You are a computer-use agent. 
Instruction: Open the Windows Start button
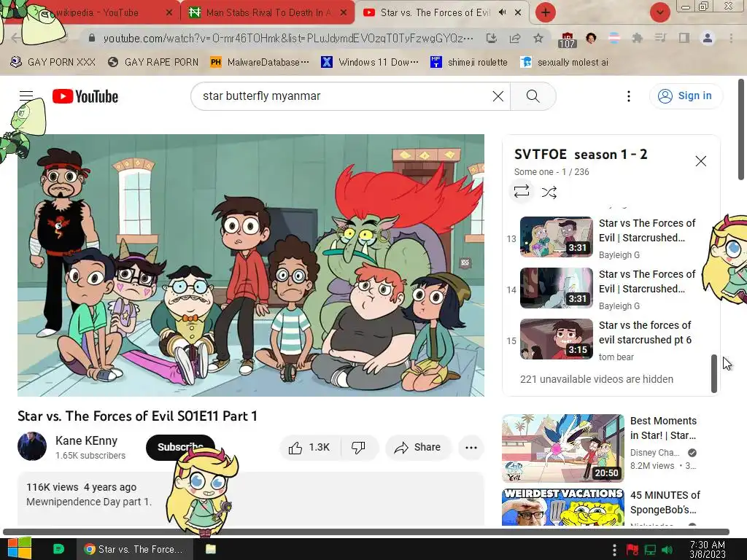pyautogui.click(x=19, y=549)
